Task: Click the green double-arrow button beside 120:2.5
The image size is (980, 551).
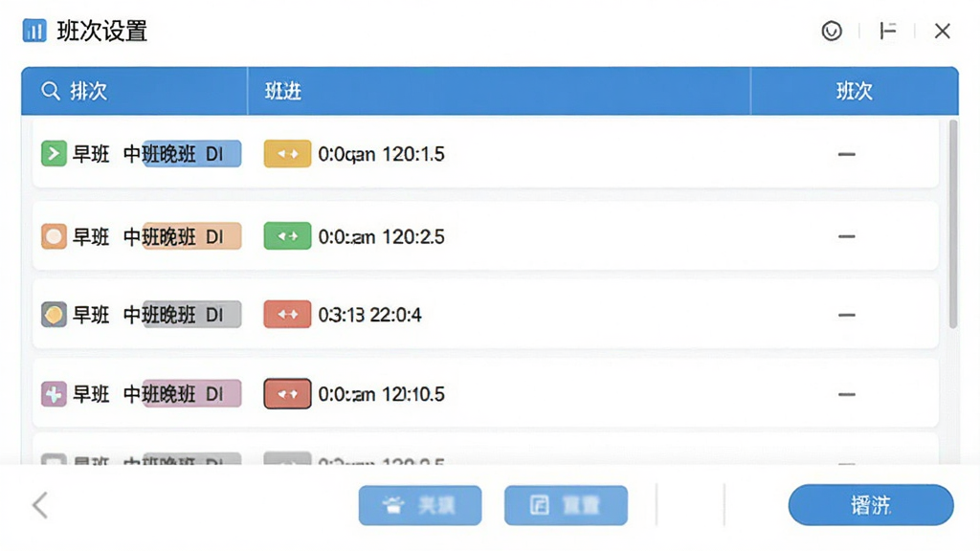Action: 287,236
